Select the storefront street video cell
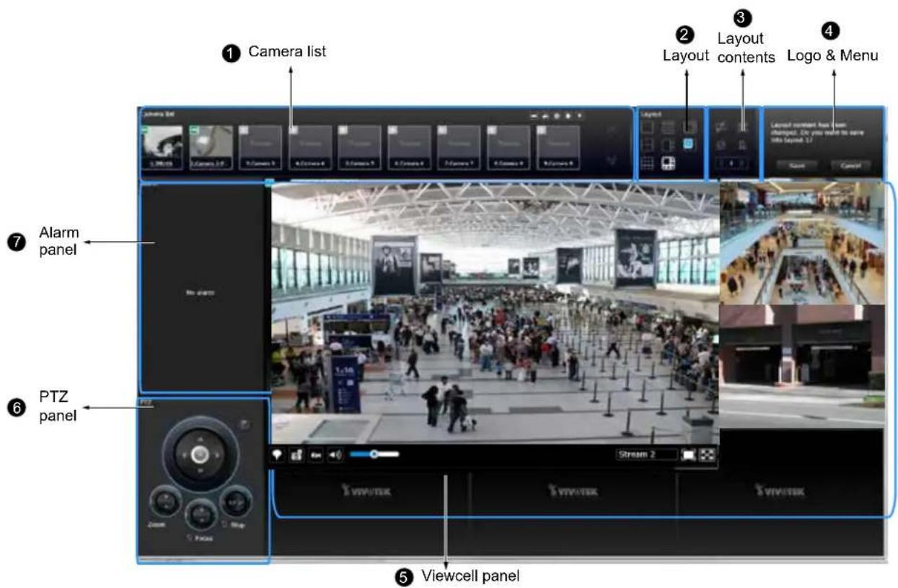This screenshot has width=898, height=588. tap(802, 366)
